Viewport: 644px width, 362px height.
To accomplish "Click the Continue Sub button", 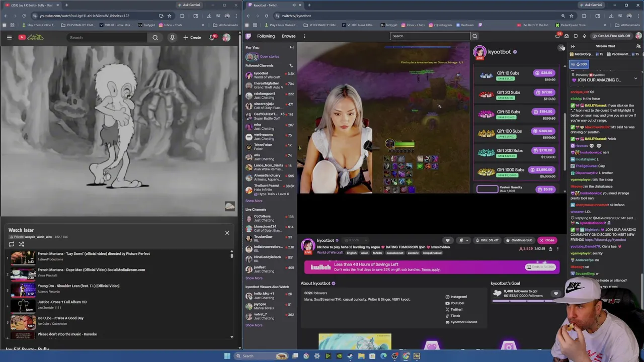I will [x=519, y=240].
